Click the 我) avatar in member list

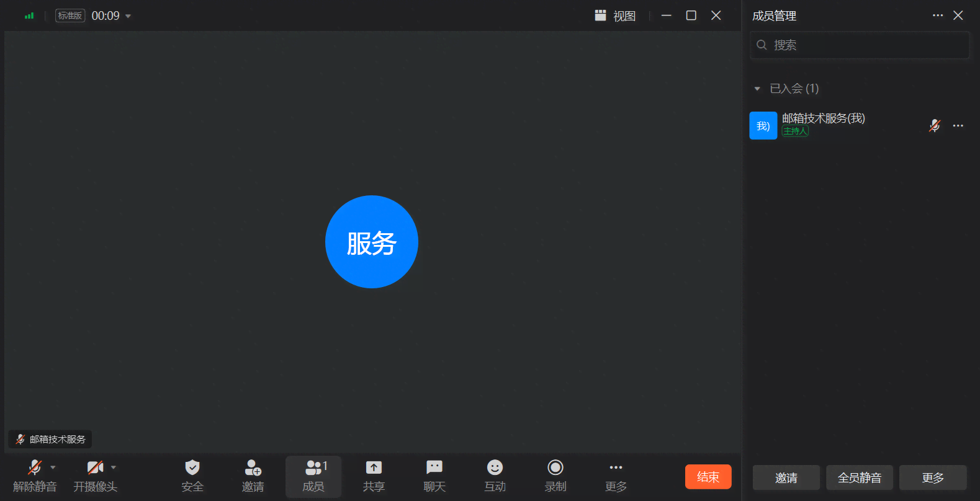763,126
